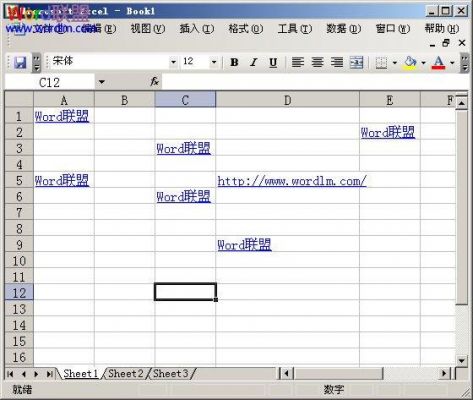Close the workbook document window
The height and width of the screenshot is (400, 473).
[x=462, y=43]
